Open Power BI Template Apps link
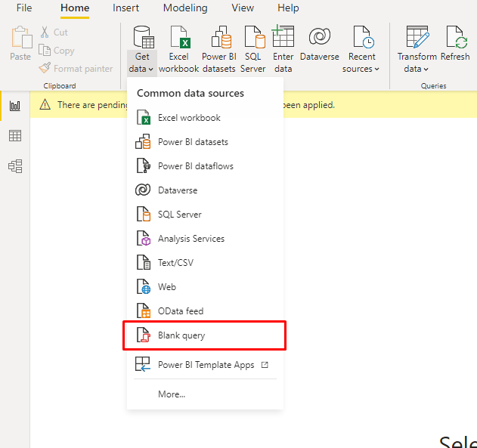The image size is (477, 448). 206,365
